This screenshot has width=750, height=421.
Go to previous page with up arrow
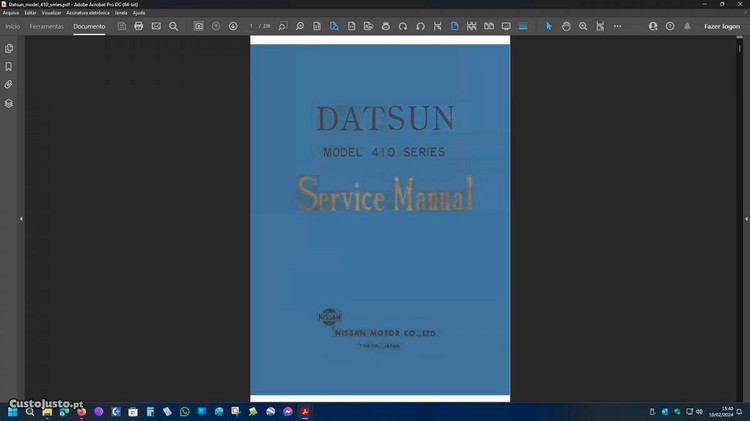pyautogui.click(x=216, y=26)
